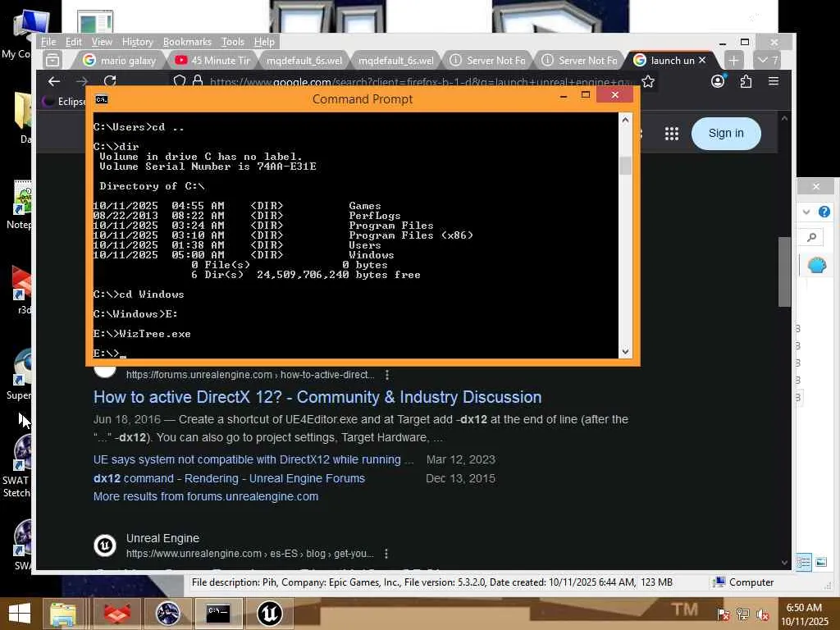Click tracking protection shield icon
Viewport: 840px width, 630px height.
tap(180, 81)
